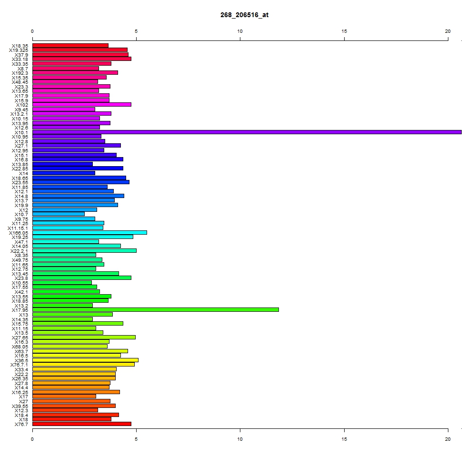476x476 pixels.
Task: Click the X22.85 label
Action: point(20,169)
